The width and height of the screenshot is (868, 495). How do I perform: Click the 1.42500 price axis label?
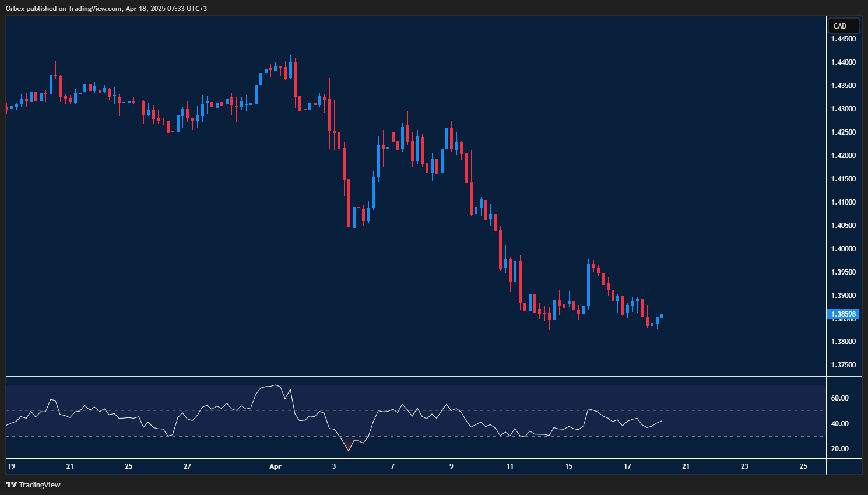[844, 132]
